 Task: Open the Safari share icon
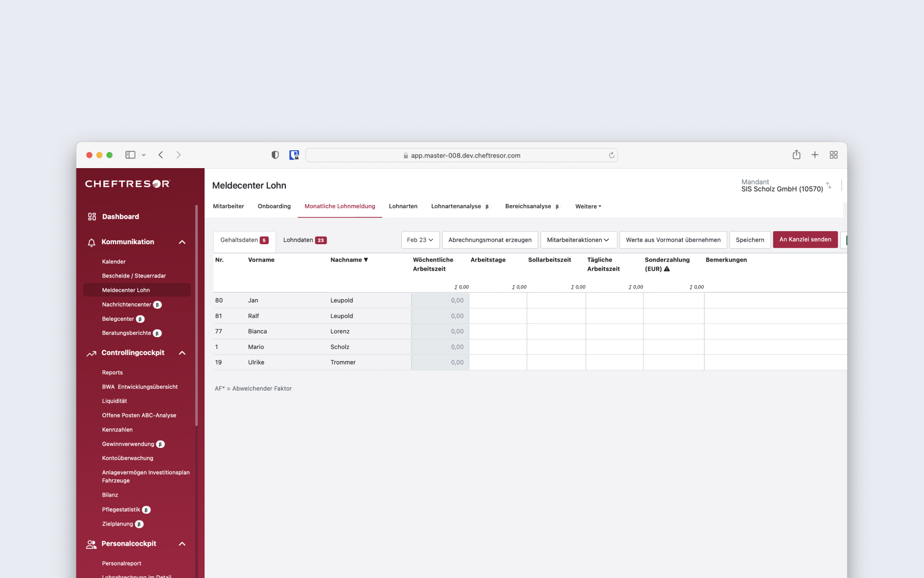point(796,155)
